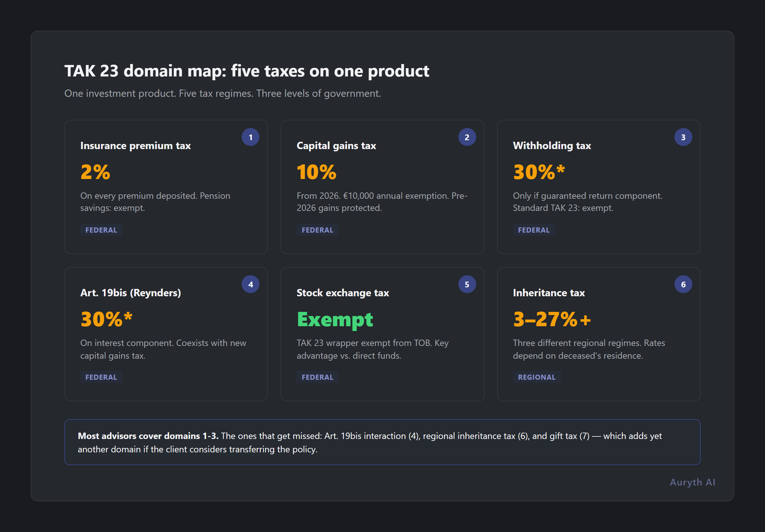Viewport: 765px width, 532px height.
Task: Expand the Withholding tax card
Action: click(x=599, y=186)
